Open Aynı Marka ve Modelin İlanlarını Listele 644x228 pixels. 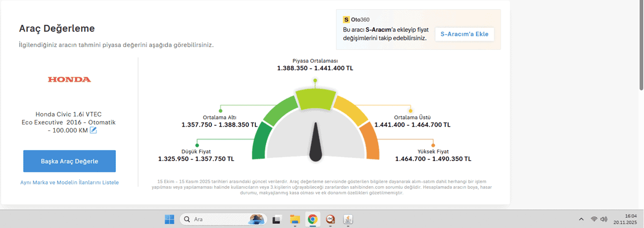pyautogui.click(x=69, y=182)
